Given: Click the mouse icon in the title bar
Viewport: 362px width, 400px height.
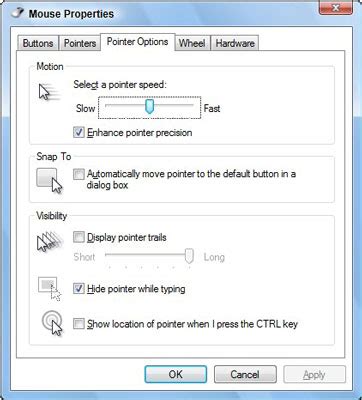Looking at the screenshot, I should pos(16,13).
